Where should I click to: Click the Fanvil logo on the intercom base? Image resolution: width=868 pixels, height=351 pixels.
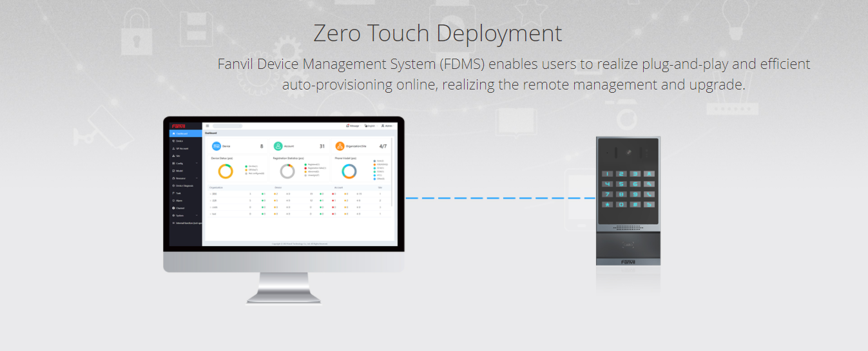628,262
